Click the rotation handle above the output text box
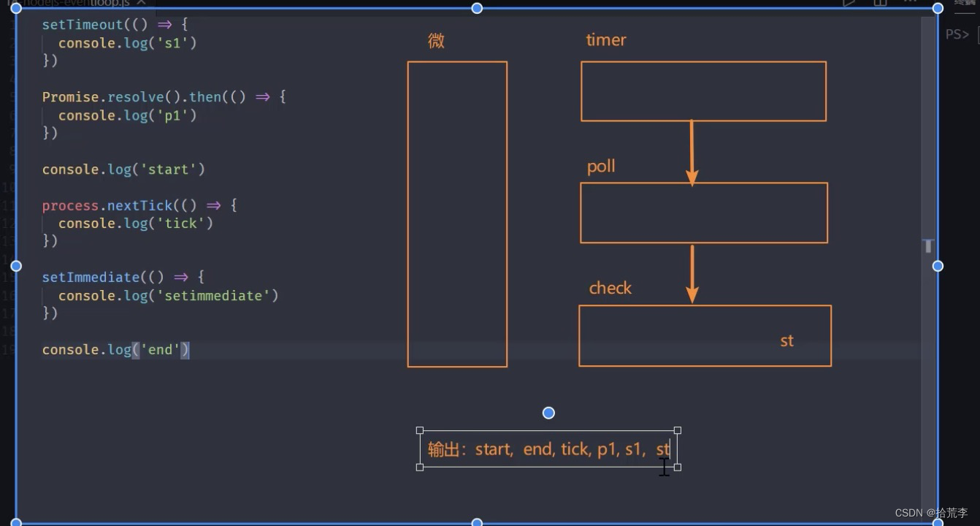Image resolution: width=980 pixels, height=526 pixels. [x=548, y=413]
